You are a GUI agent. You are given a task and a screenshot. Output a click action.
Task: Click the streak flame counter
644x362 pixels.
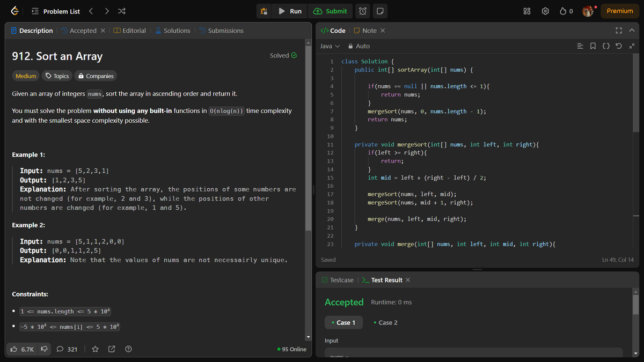pos(566,11)
